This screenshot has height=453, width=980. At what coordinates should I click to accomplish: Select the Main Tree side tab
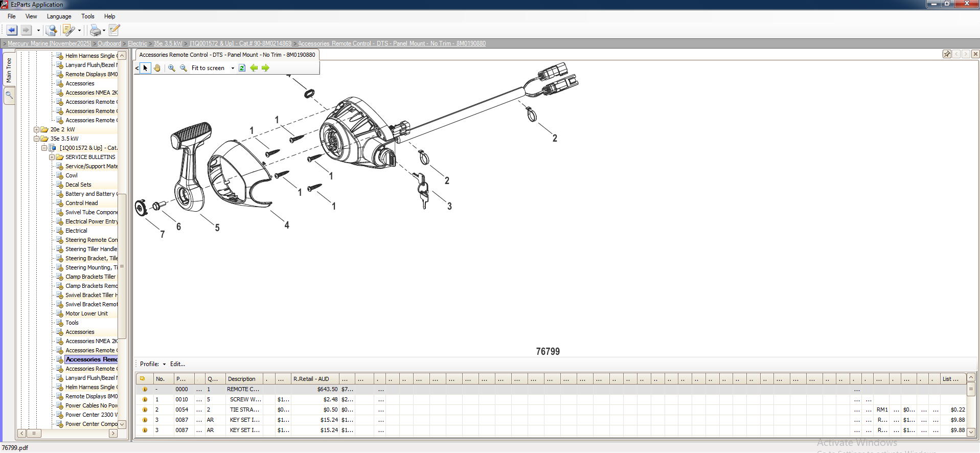pos(9,70)
